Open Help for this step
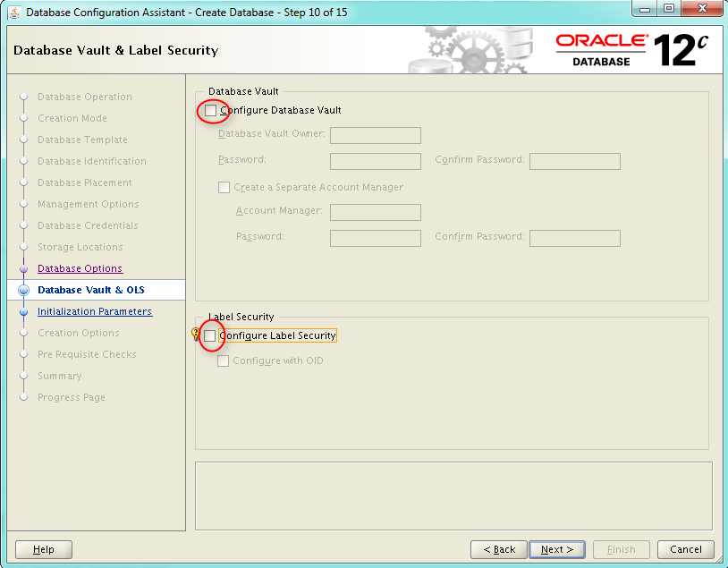The width and height of the screenshot is (728, 568). click(x=44, y=549)
